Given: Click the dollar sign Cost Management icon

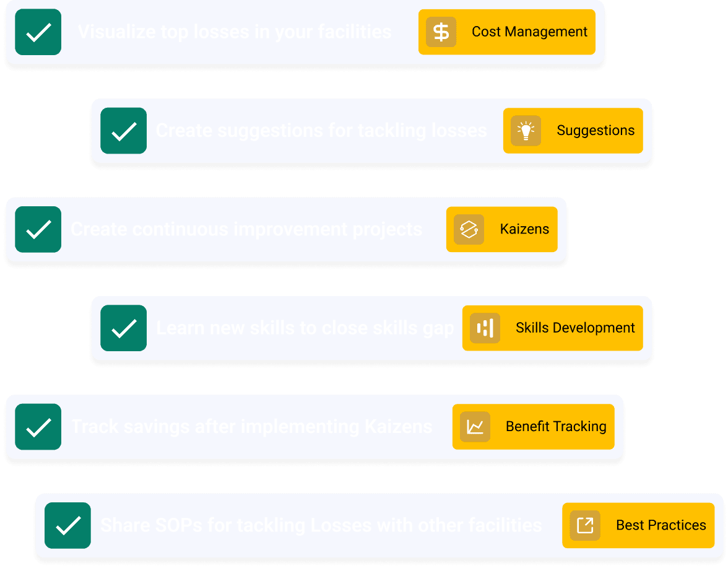Looking at the screenshot, I should [441, 32].
